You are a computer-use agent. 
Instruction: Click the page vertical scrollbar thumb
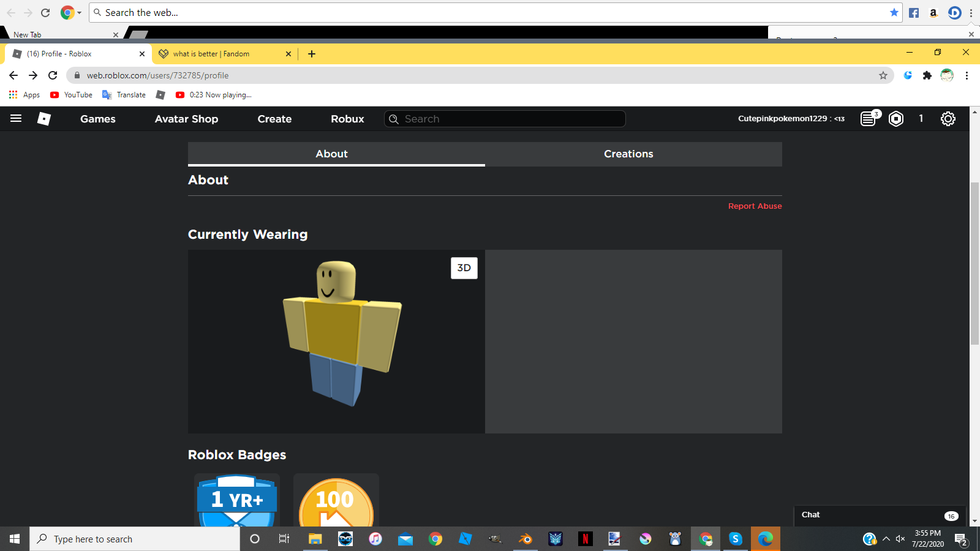point(974,263)
